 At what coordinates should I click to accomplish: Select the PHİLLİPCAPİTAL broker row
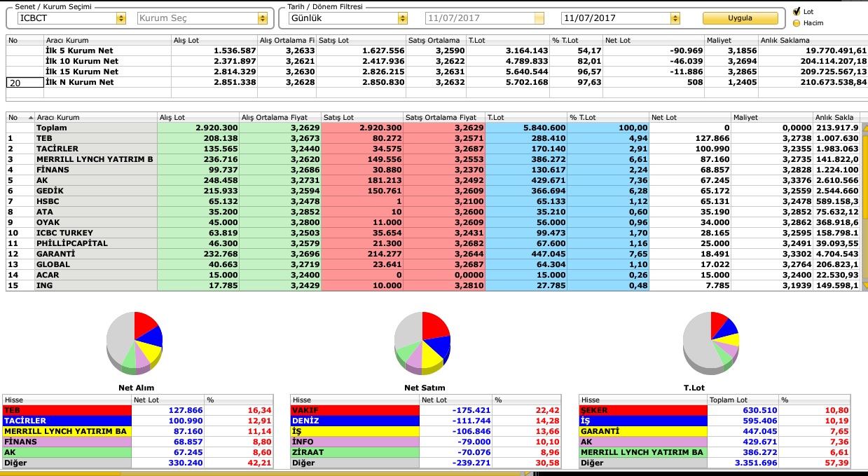(x=433, y=244)
